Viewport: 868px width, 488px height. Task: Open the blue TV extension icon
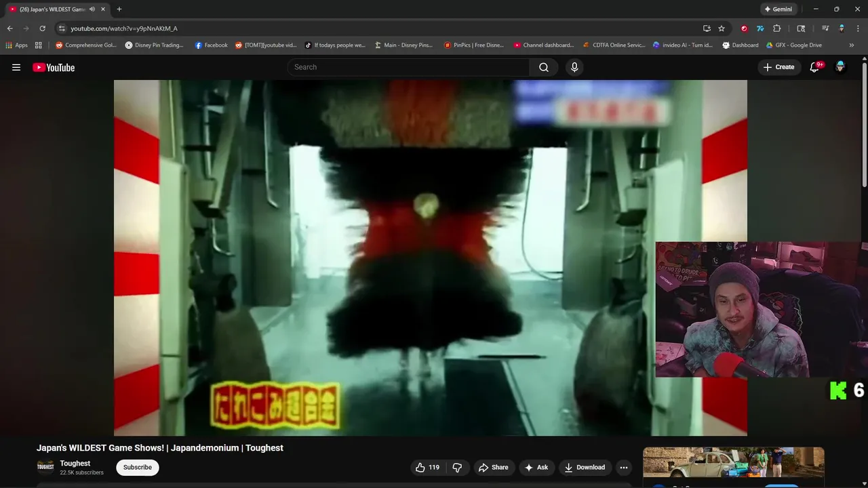point(760,28)
